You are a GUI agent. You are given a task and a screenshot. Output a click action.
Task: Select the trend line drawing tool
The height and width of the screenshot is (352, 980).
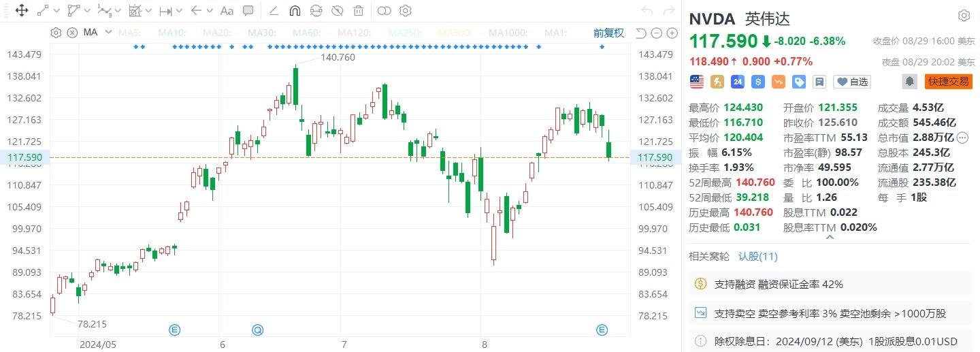[43, 10]
